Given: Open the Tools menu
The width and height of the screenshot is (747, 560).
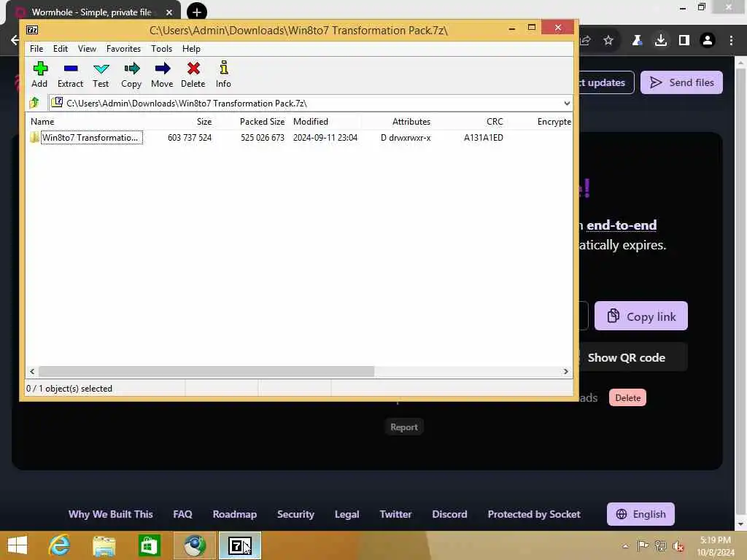Looking at the screenshot, I should coord(161,49).
